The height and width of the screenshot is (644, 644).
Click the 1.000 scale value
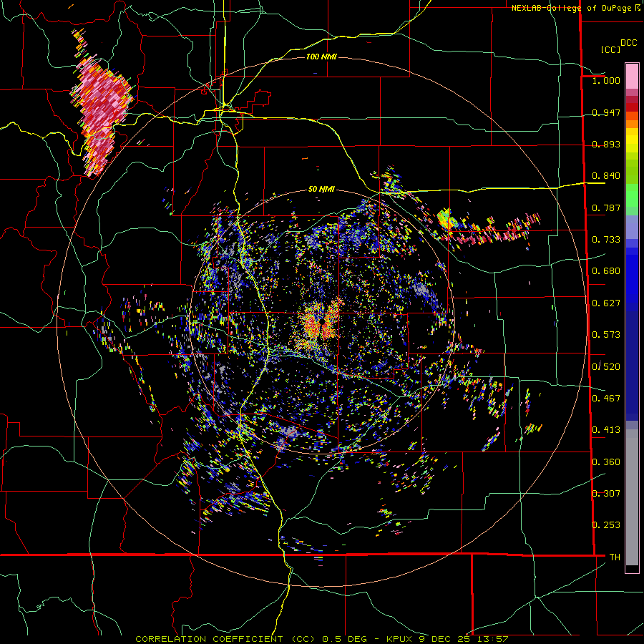[x=606, y=80]
